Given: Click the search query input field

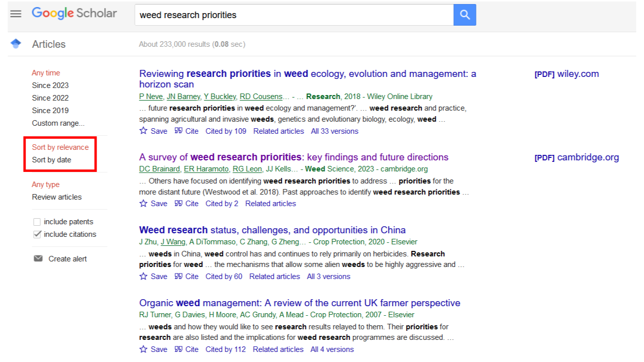Looking at the screenshot, I should pyautogui.click(x=294, y=15).
